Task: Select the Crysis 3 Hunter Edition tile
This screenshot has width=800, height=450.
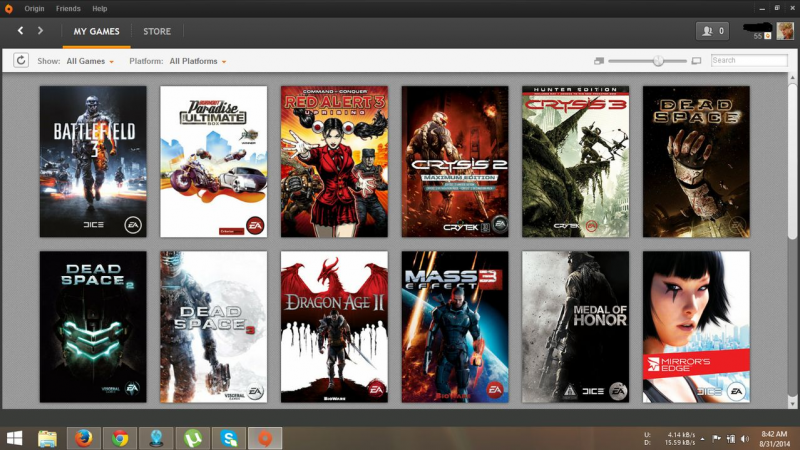Action: coord(576,162)
